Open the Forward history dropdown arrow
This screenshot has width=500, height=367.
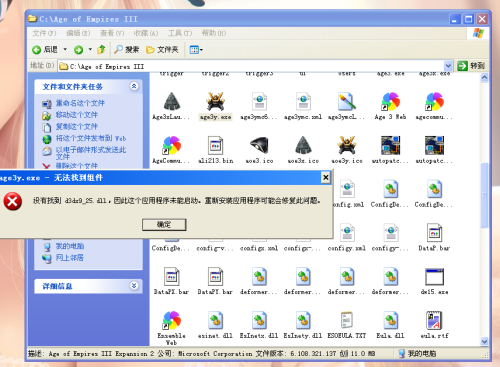coord(90,49)
